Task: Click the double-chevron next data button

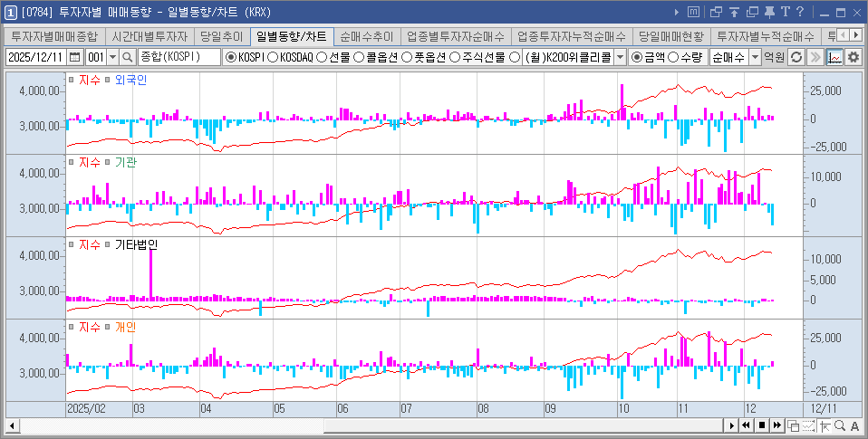Action: point(815,57)
